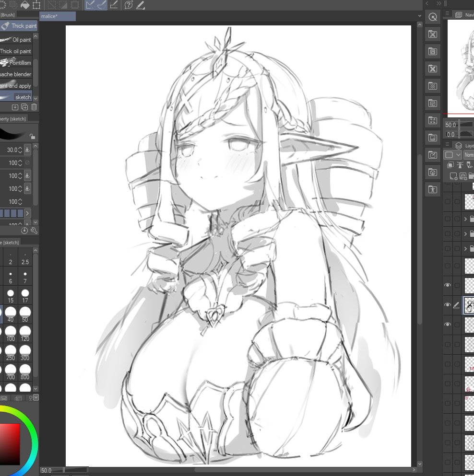Open the help question-mark icon
Image resolution: width=474 pixels, height=476 pixels.
tap(129, 4)
